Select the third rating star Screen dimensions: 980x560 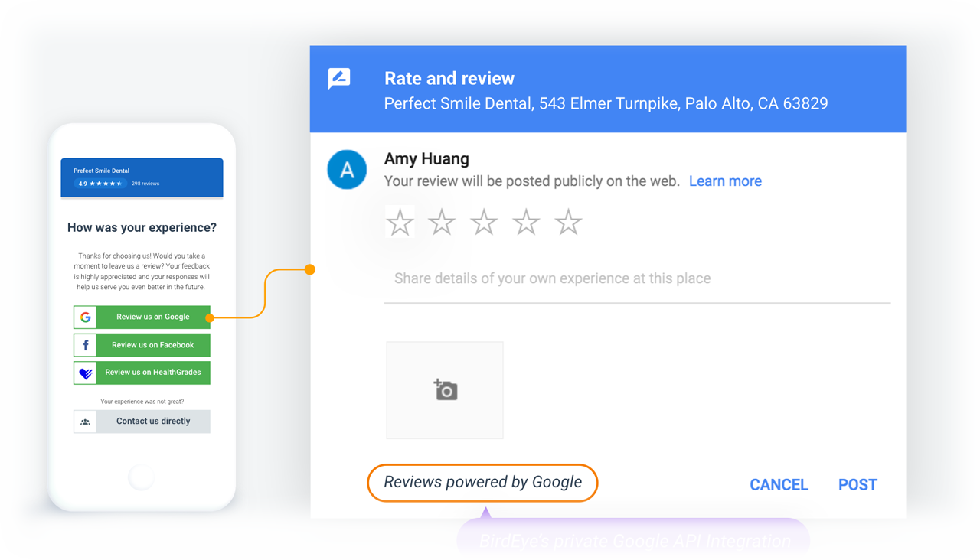[x=484, y=223]
